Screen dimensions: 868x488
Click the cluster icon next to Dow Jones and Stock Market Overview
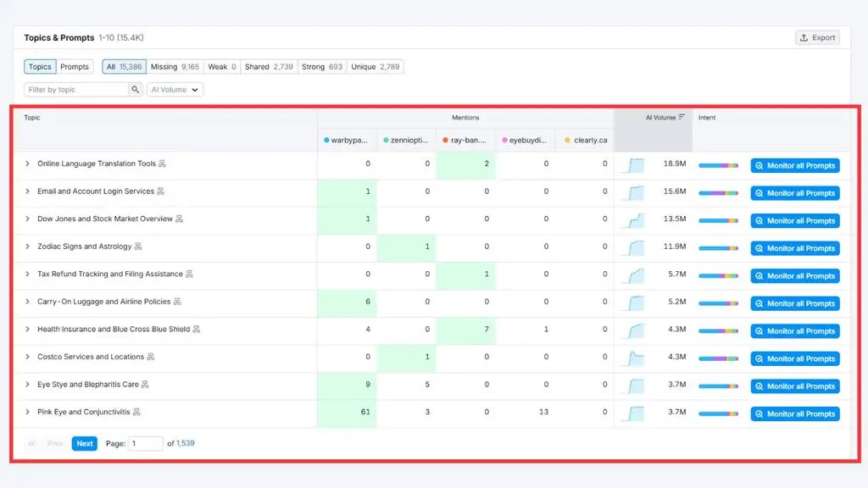coord(180,219)
